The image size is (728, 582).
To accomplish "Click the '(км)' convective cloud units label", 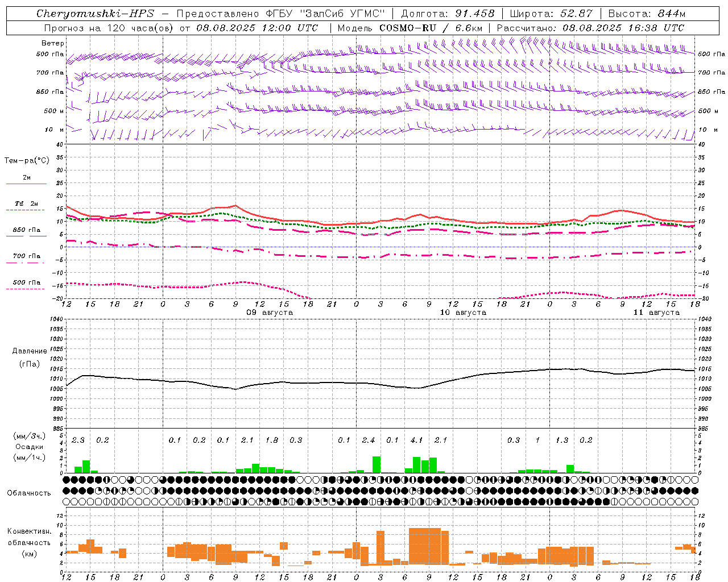I will (29, 554).
